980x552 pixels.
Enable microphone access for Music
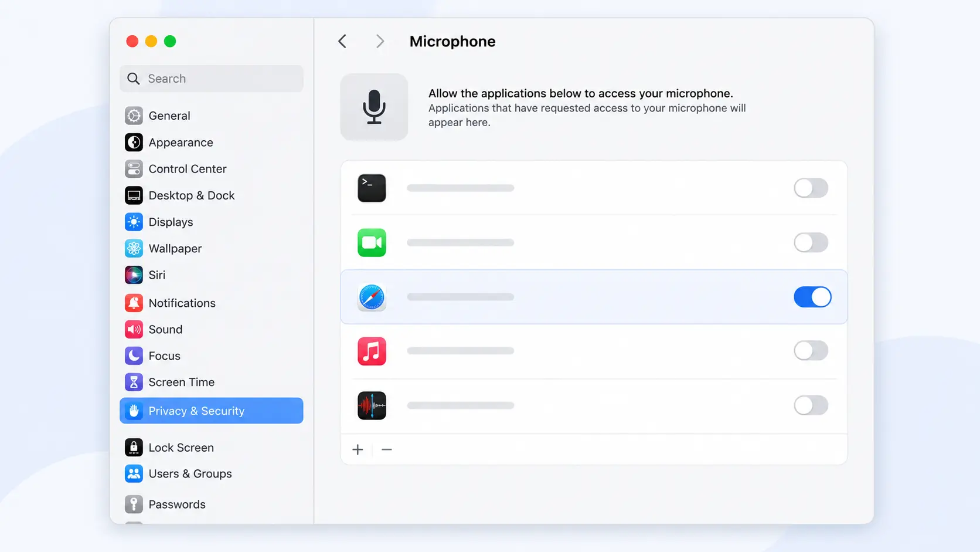tap(811, 351)
